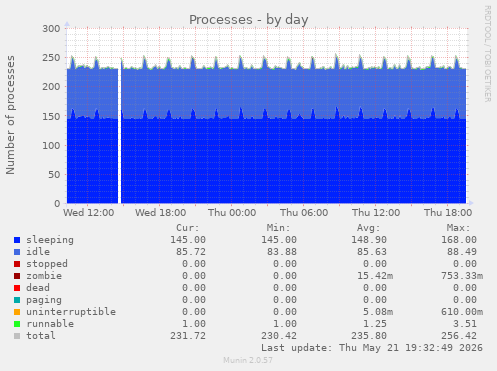Click the 'Avg:' column header
This screenshot has width=497, height=371.
tap(368, 228)
